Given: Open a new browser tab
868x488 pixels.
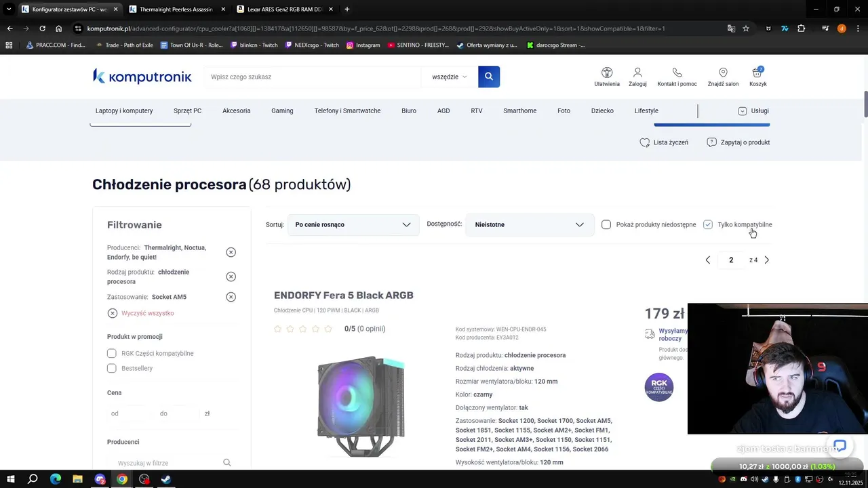Looking at the screenshot, I should (347, 9).
